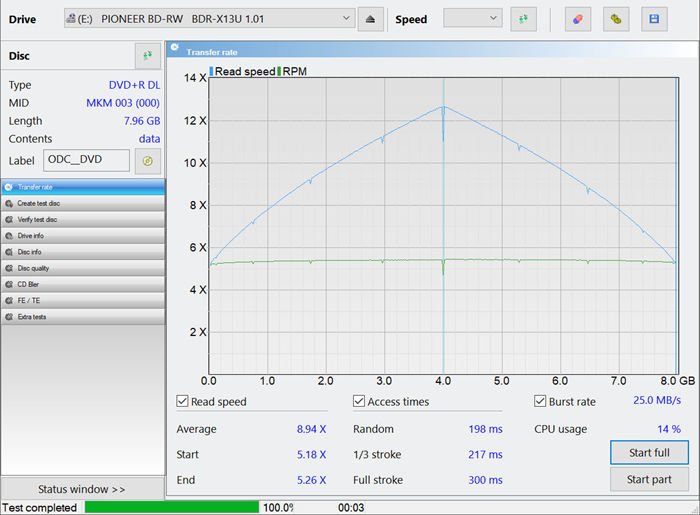Image resolution: width=700 pixels, height=515 pixels.
Task: Click the 00:03 elapsed time
Action: (351, 507)
